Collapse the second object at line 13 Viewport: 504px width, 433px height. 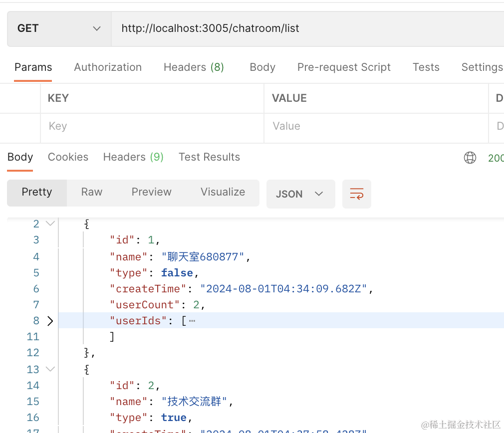pyautogui.click(x=50, y=370)
